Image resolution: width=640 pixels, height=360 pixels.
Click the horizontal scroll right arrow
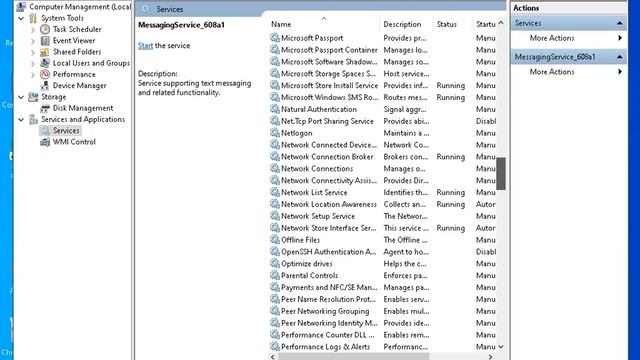pyautogui.click(x=490, y=357)
